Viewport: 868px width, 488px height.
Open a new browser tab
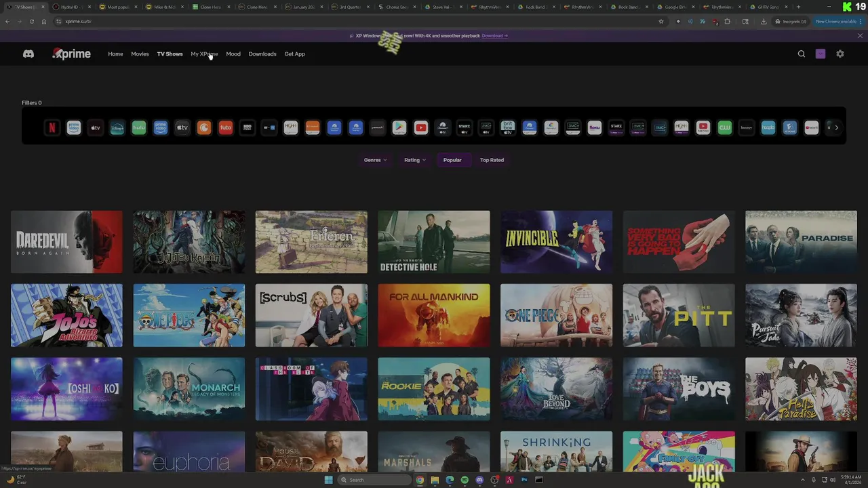[798, 7]
